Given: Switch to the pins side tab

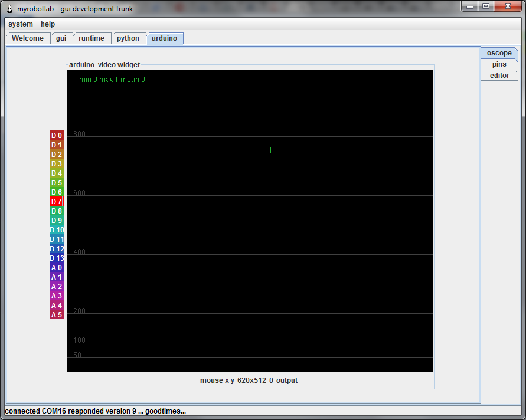Looking at the screenshot, I should 499,64.
